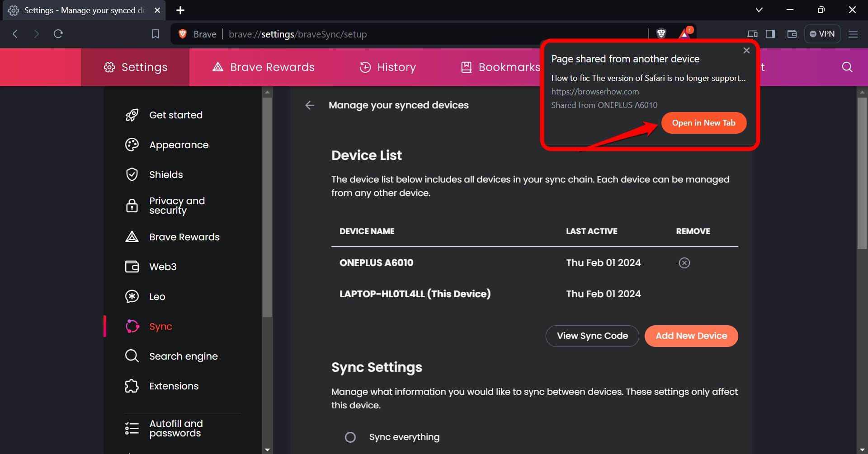This screenshot has height=454, width=868.
Task: Click the wallet icon beside Web3
Action: tap(132, 267)
